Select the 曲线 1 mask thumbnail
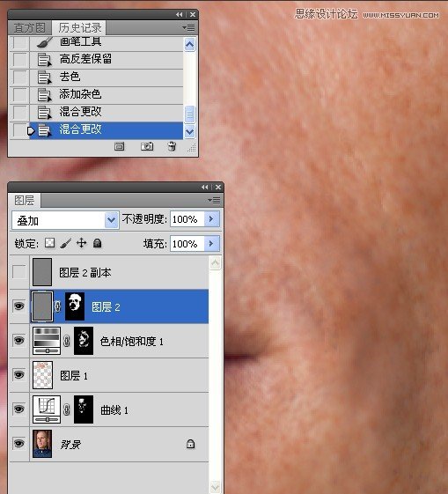This screenshot has width=448, height=494. (x=84, y=409)
